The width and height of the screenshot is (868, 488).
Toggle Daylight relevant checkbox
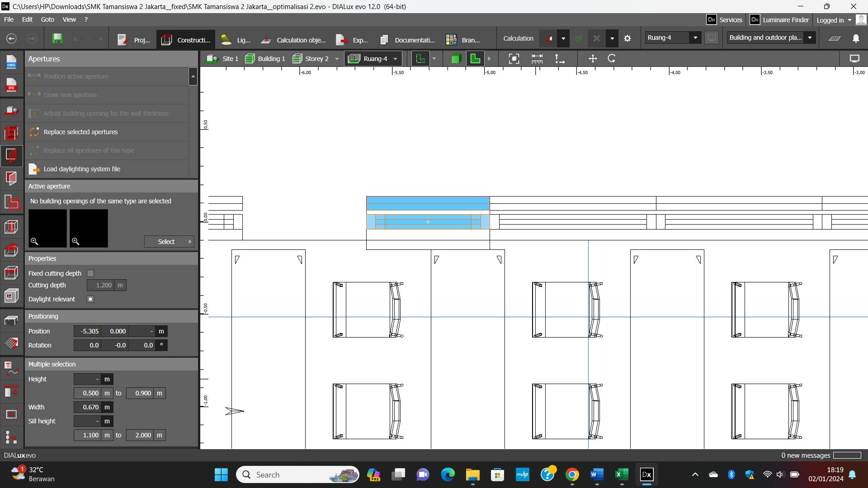(x=90, y=299)
